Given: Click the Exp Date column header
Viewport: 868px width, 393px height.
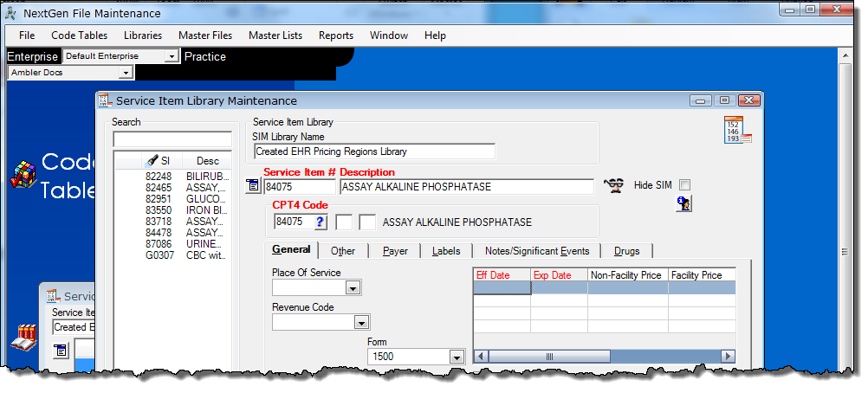Looking at the screenshot, I should [559, 275].
